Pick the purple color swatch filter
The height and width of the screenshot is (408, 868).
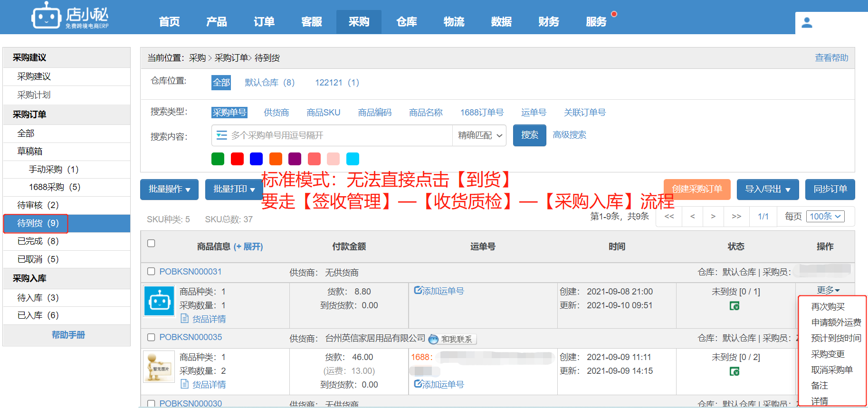point(295,159)
